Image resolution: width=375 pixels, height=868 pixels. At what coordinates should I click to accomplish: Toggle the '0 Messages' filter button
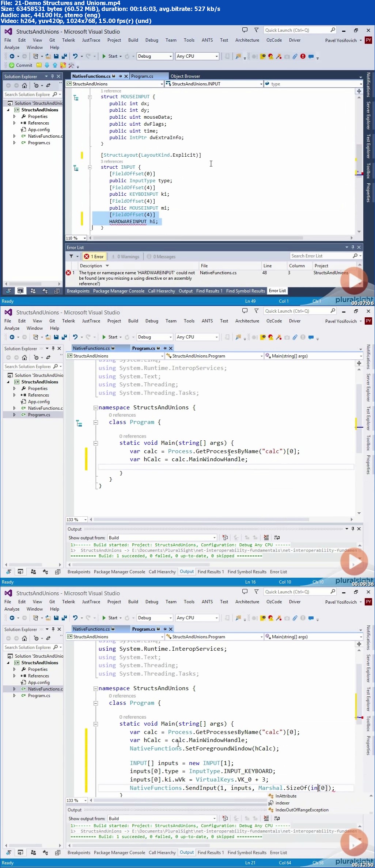[x=161, y=257]
